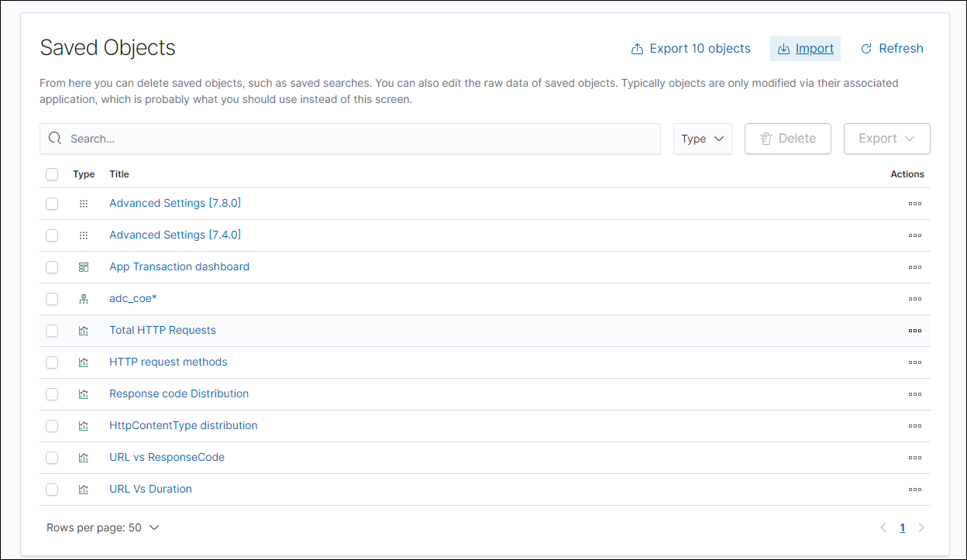The height and width of the screenshot is (560, 967).
Task: Open actions menu for Response code Distribution
Action: click(x=914, y=394)
